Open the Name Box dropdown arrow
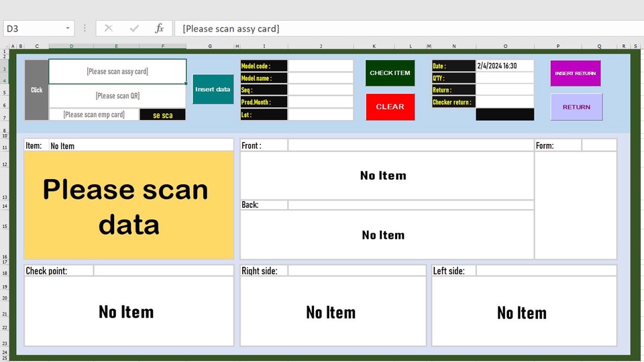644x362 pixels. (x=67, y=28)
